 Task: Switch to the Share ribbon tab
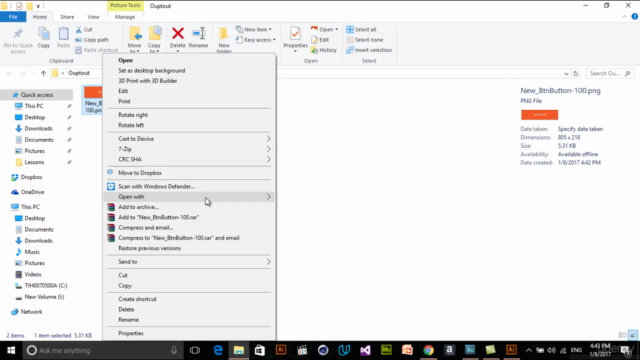pyautogui.click(x=67, y=17)
